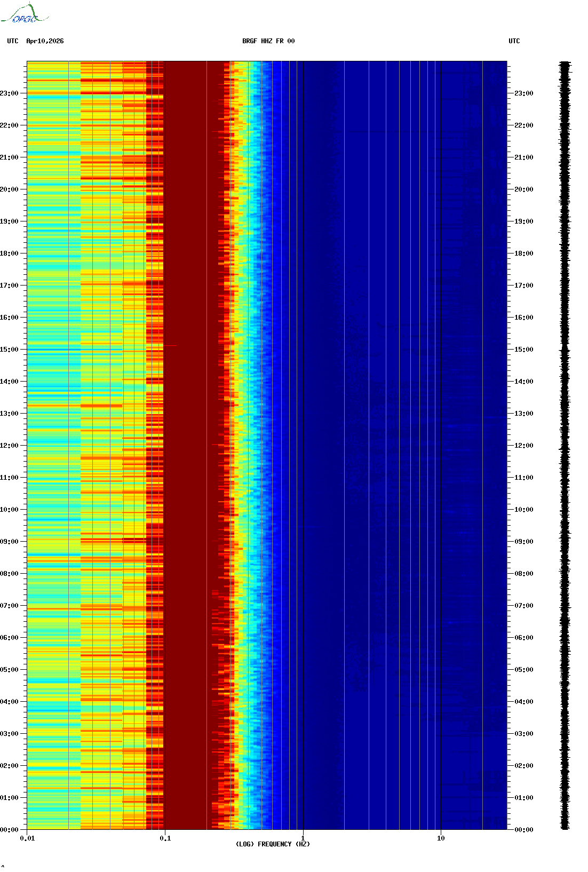Select 17:00 on the left time axis
588x872 pixels.
click(x=9, y=286)
